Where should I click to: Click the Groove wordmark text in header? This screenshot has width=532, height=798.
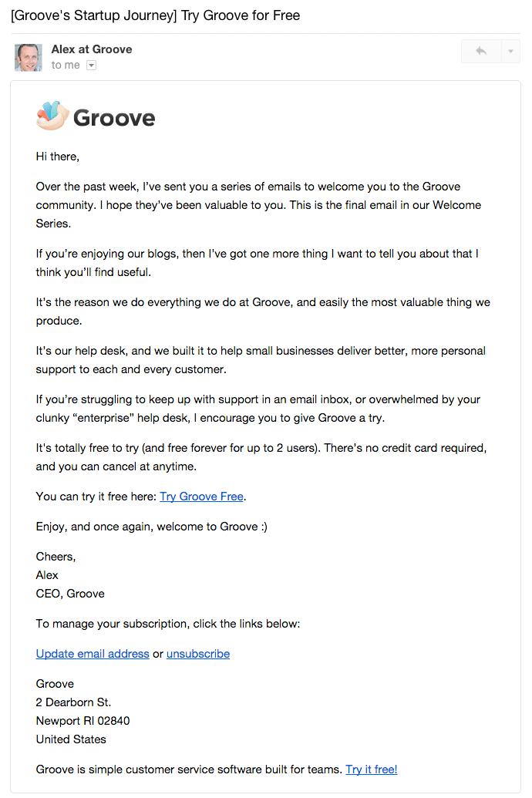tap(114, 118)
